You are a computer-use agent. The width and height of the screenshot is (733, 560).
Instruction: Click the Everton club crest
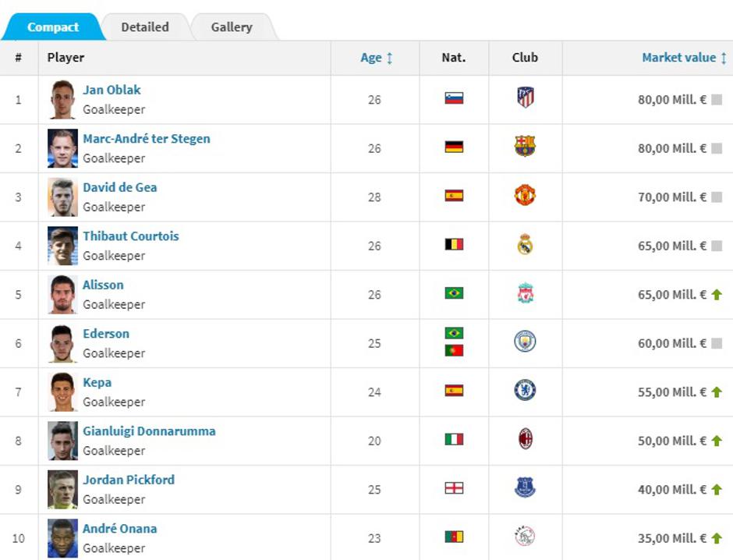(x=525, y=488)
